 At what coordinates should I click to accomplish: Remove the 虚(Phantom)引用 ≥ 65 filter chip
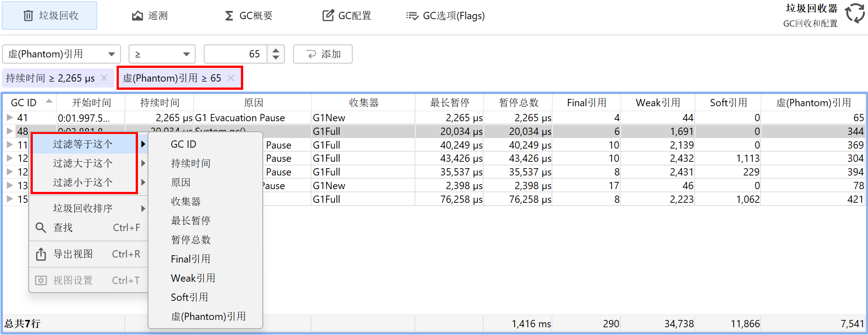tap(231, 78)
